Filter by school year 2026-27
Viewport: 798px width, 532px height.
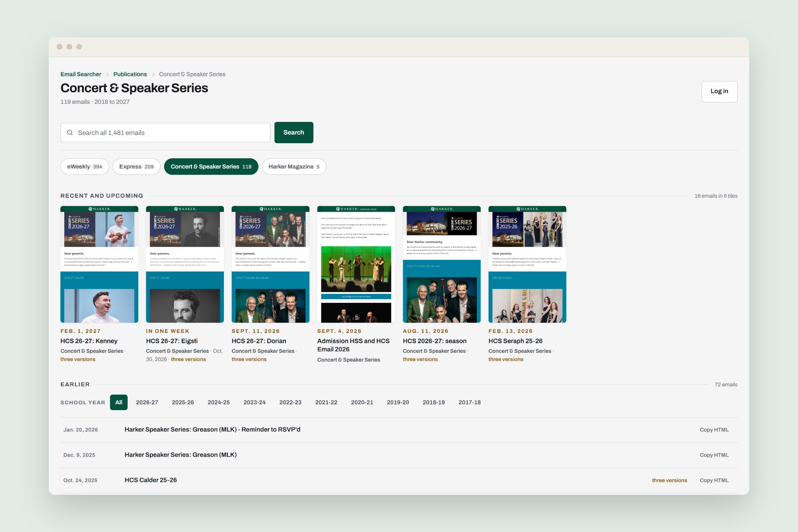[147, 403]
